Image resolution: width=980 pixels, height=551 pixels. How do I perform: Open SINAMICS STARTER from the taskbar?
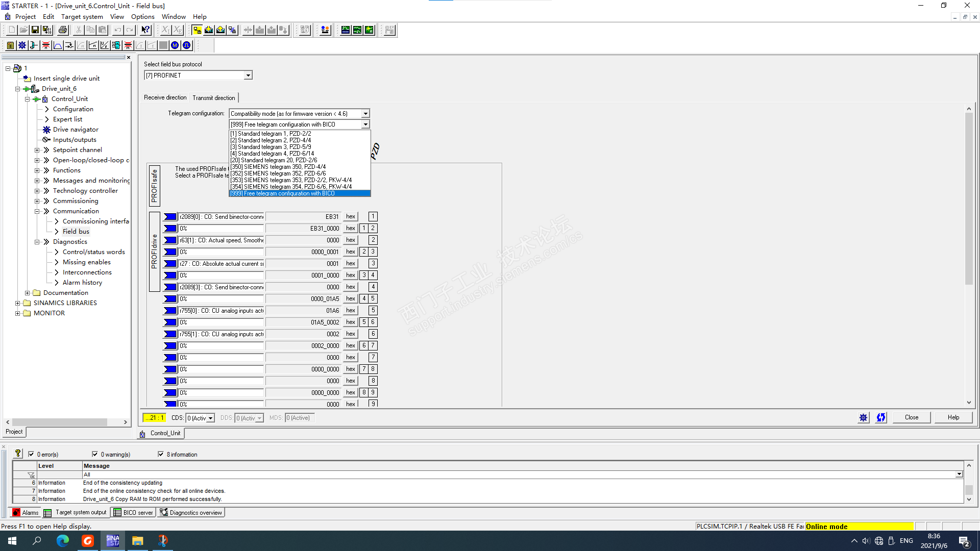(113, 541)
